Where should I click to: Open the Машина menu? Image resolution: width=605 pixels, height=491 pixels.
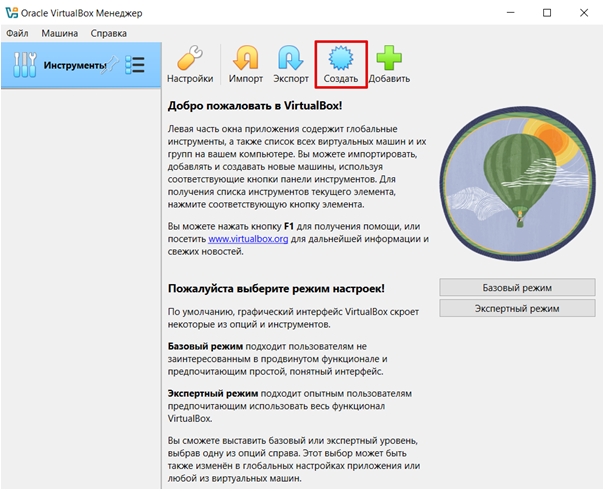(61, 32)
